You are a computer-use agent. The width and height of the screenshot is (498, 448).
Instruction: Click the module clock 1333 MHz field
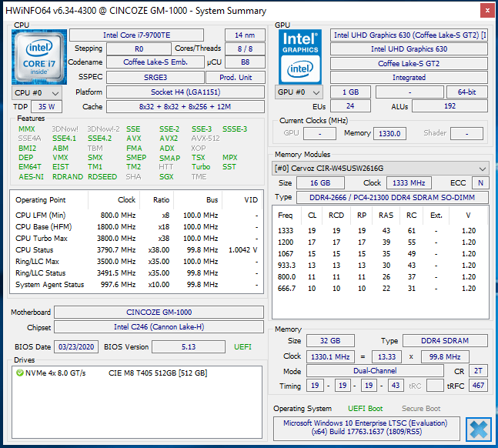click(x=409, y=183)
